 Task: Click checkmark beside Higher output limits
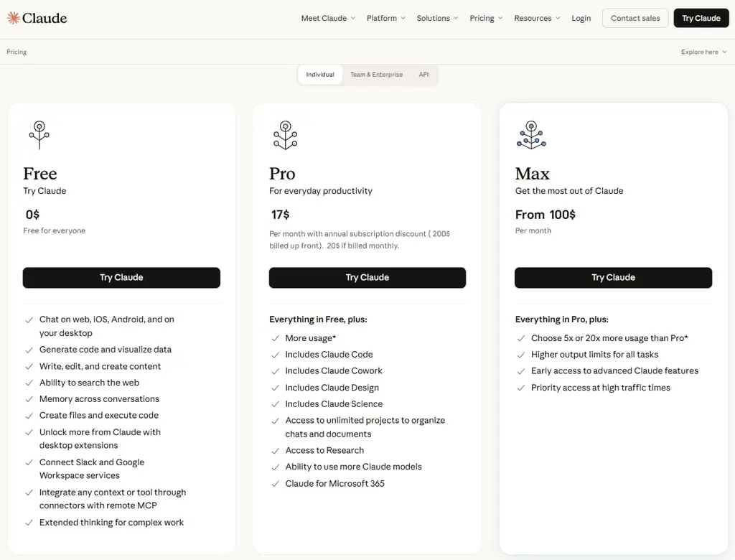click(x=521, y=355)
